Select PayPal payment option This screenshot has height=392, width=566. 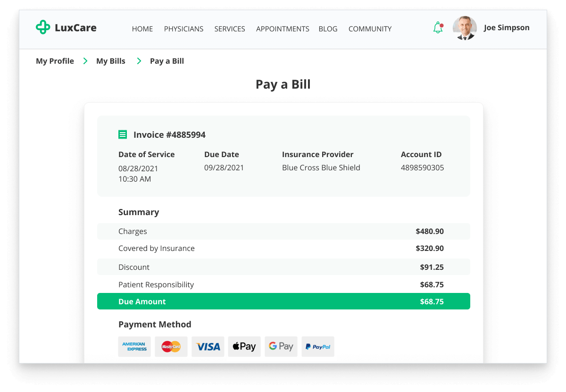[318, 347]
